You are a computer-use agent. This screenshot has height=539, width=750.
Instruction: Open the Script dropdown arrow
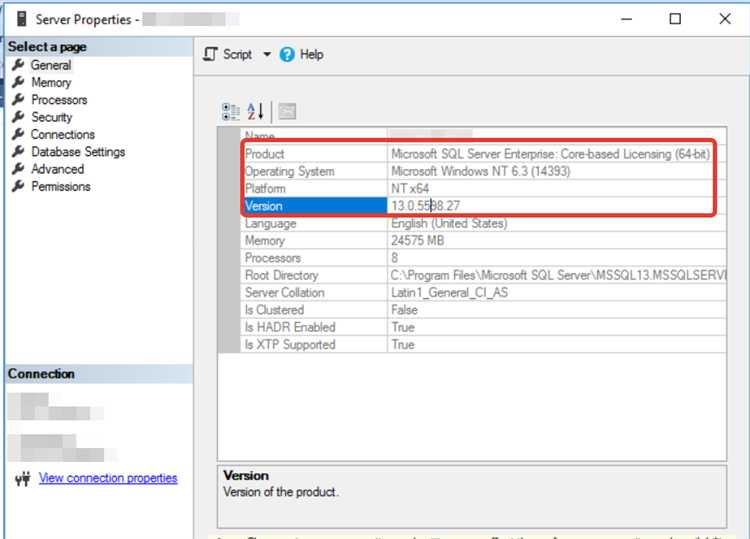(267, 55)
